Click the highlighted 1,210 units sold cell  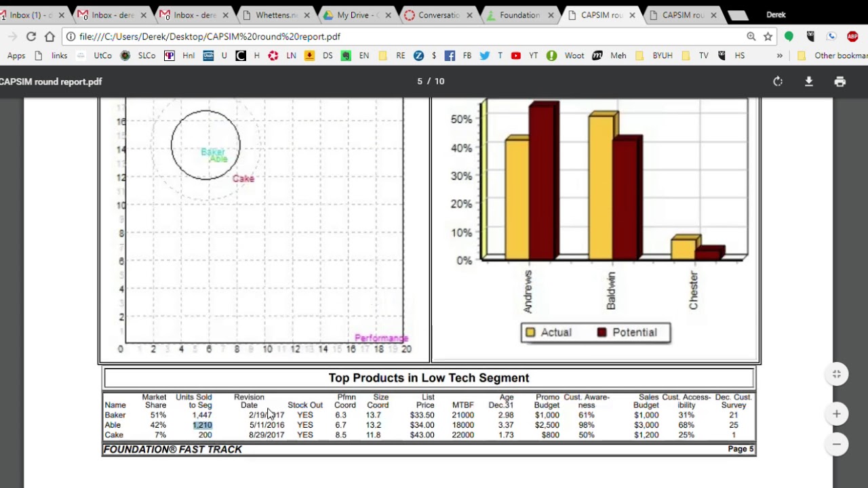(x=202, y=425)
